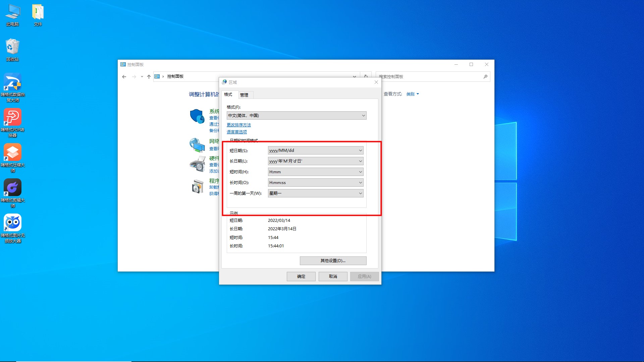Screen dimensions: 644x362
Task: Select 嗨格式压缩大师 desktop shortcut
Action: (x=12, y=157)
